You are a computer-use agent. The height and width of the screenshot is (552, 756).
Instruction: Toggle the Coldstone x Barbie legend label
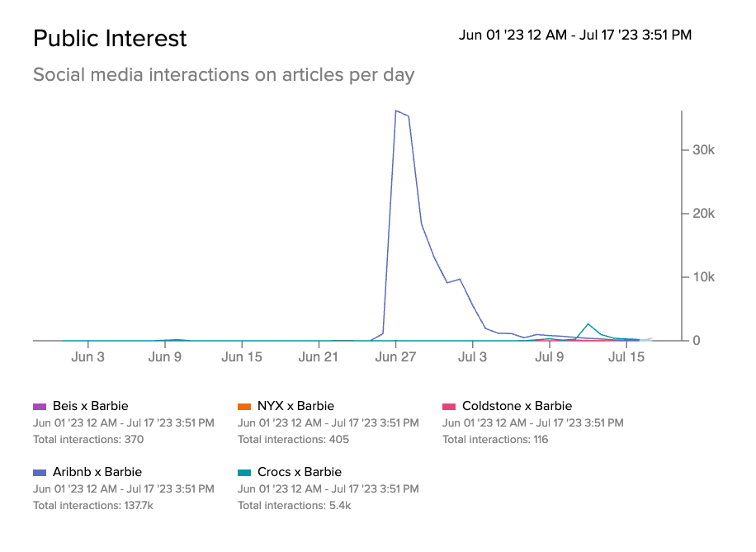[x=517, y=406]
